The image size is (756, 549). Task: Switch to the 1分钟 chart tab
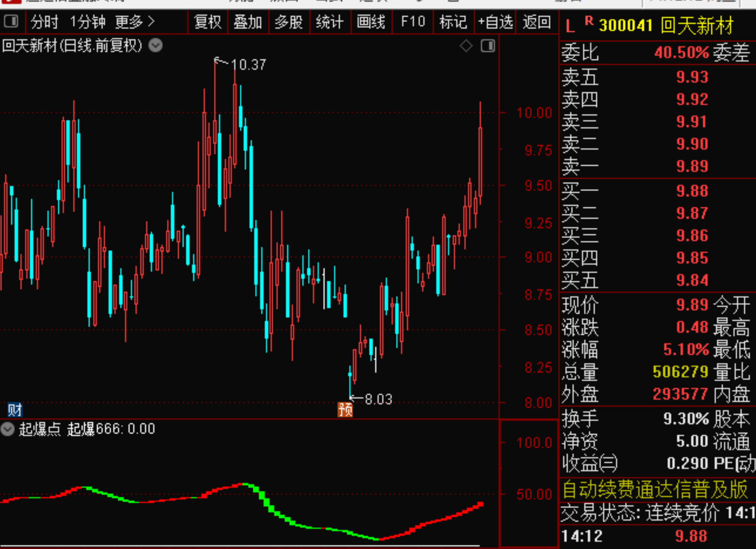[x=86, y=22]
